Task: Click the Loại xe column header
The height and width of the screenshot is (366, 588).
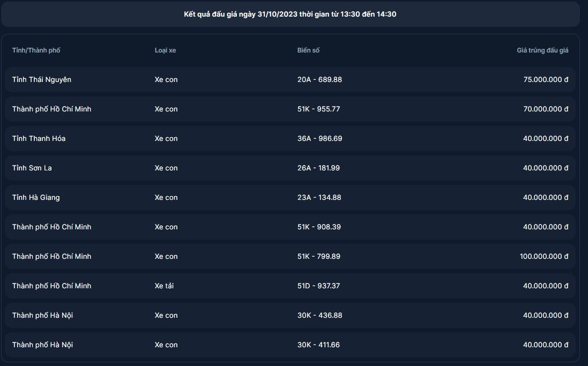Action: click(x=165, y=50)
